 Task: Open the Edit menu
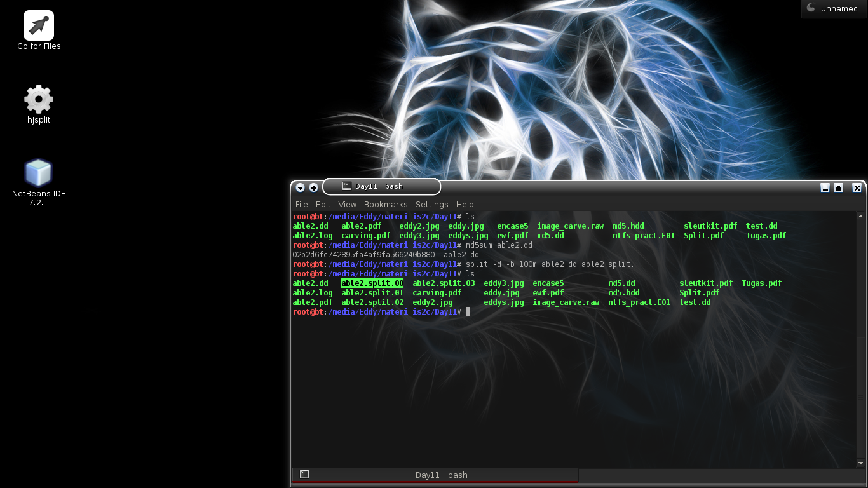tap(323, 204)
